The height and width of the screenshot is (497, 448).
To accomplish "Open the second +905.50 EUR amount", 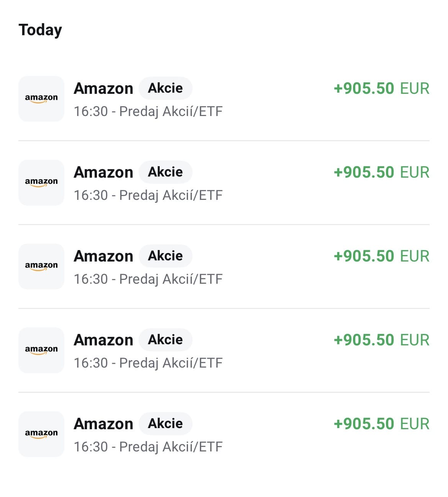I will (381, 172).
